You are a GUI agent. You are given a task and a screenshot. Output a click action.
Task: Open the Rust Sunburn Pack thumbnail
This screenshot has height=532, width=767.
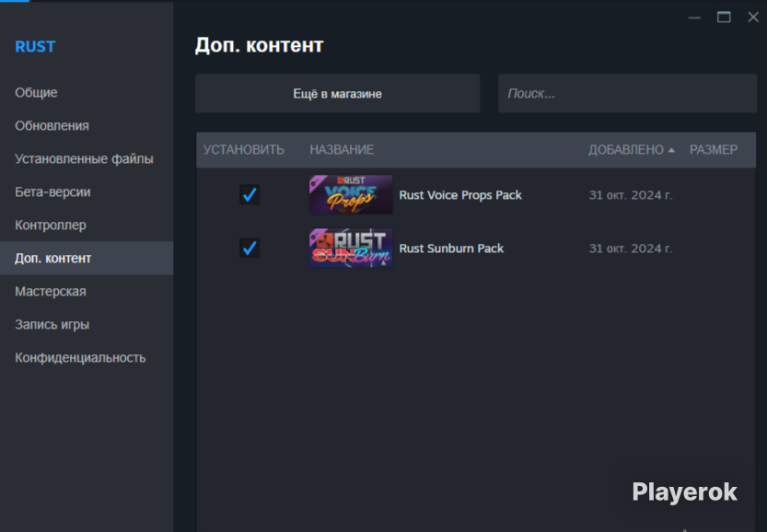(351, 248)
